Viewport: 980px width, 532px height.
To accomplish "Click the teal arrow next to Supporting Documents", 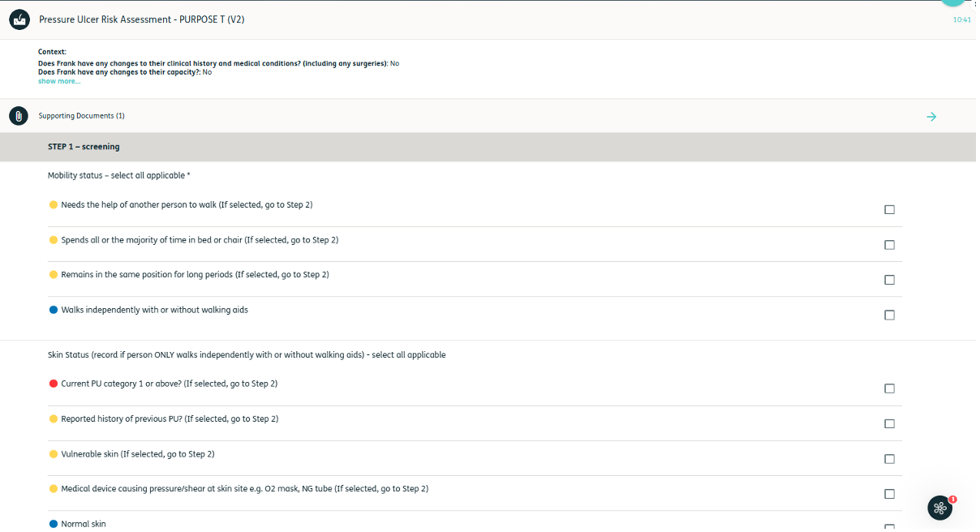I will point(931,116).
